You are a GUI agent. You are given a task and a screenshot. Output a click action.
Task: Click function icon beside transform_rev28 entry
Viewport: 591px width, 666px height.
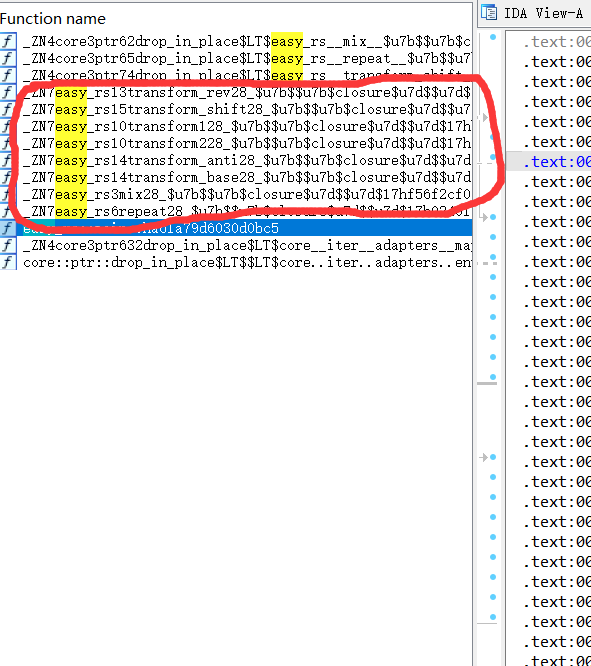(x=8, y=92)
